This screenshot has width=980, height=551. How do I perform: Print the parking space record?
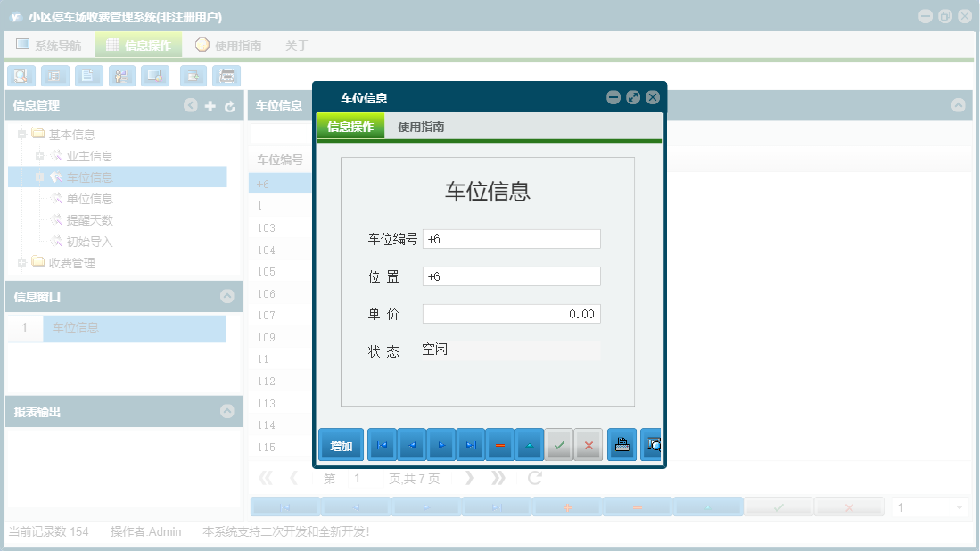[x=622, y=444]
